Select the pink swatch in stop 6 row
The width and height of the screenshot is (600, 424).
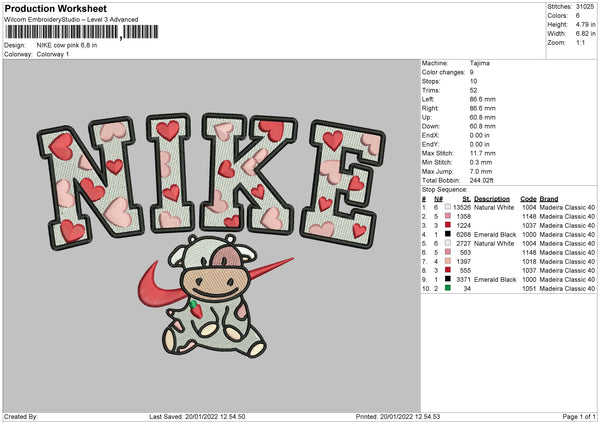[x=448, y=252]
